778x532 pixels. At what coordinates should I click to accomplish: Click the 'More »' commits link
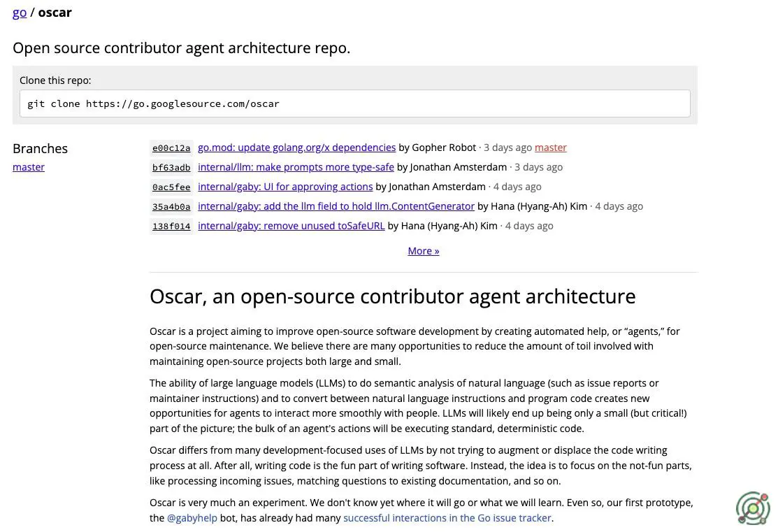click(423, 251)
